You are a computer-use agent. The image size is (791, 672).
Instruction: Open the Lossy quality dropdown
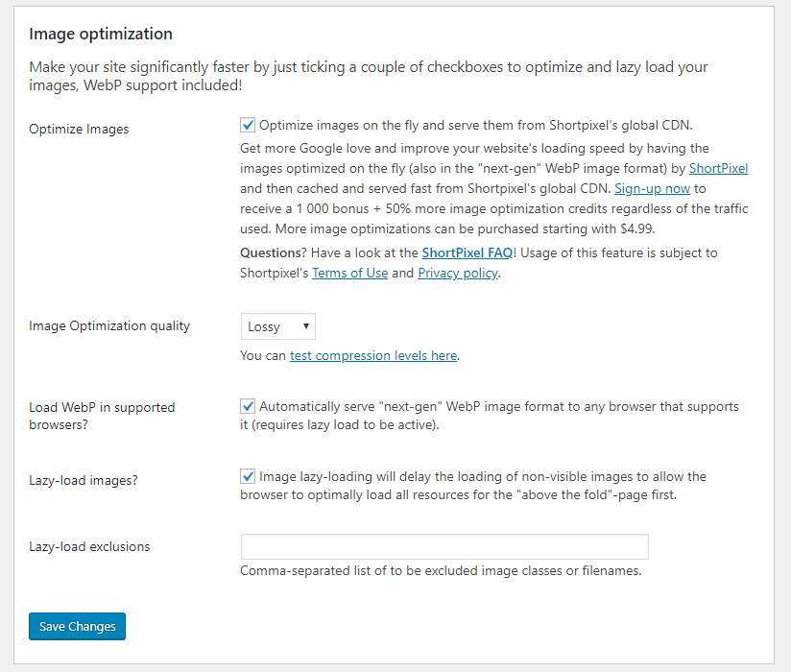point(277,326)
